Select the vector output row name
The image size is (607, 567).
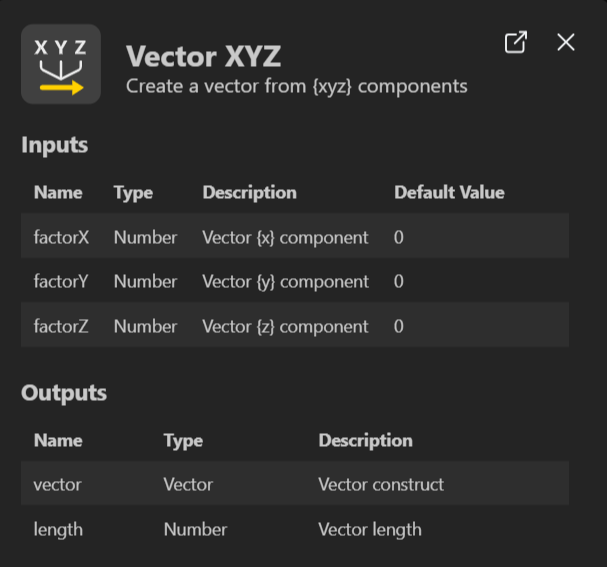[58, 484]
